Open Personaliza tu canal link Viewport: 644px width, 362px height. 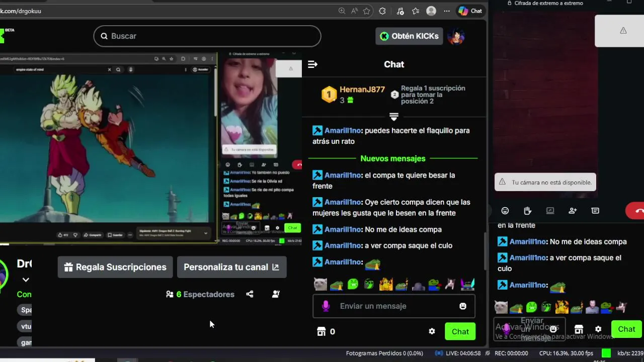(x=231, y=267)
